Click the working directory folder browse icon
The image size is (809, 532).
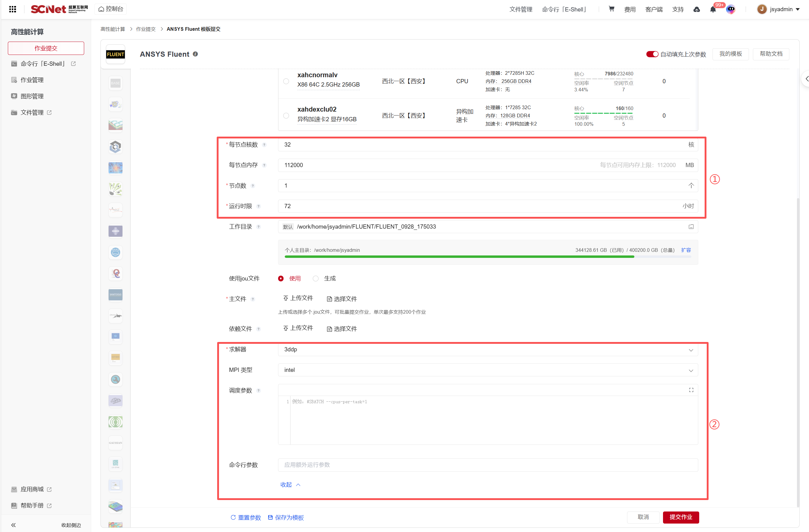coord(691,227)
